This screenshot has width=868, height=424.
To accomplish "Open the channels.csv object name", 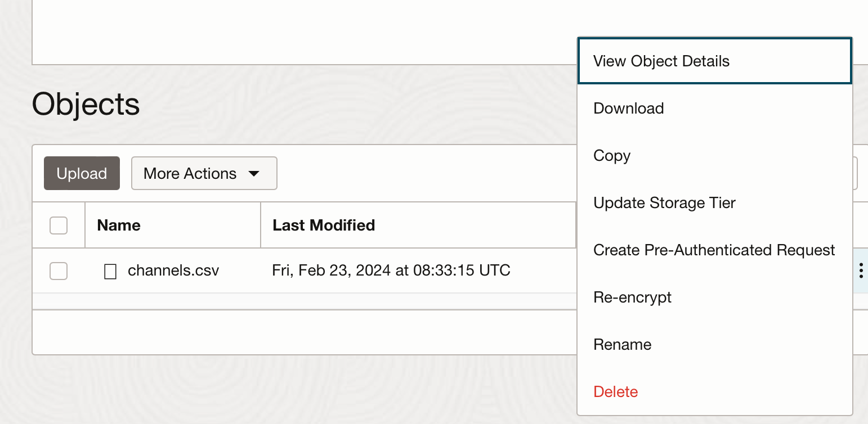I will tap(173, 271).
